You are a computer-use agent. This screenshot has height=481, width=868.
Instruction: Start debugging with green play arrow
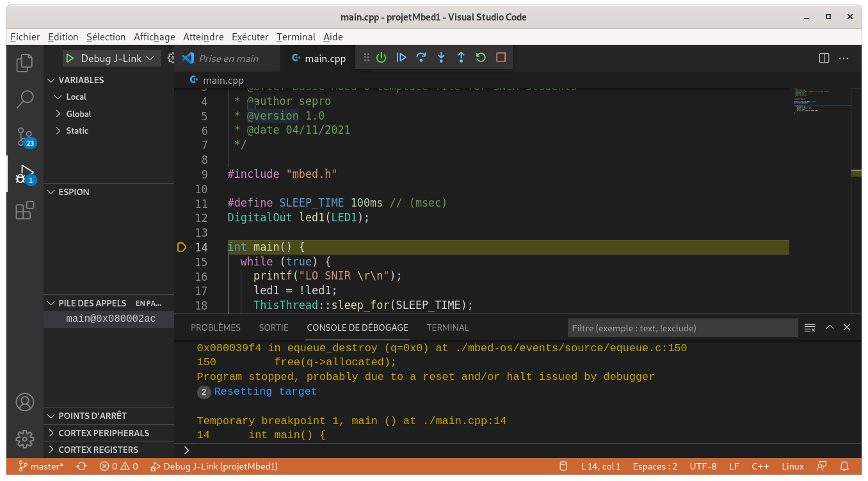[x=70, y=58]
